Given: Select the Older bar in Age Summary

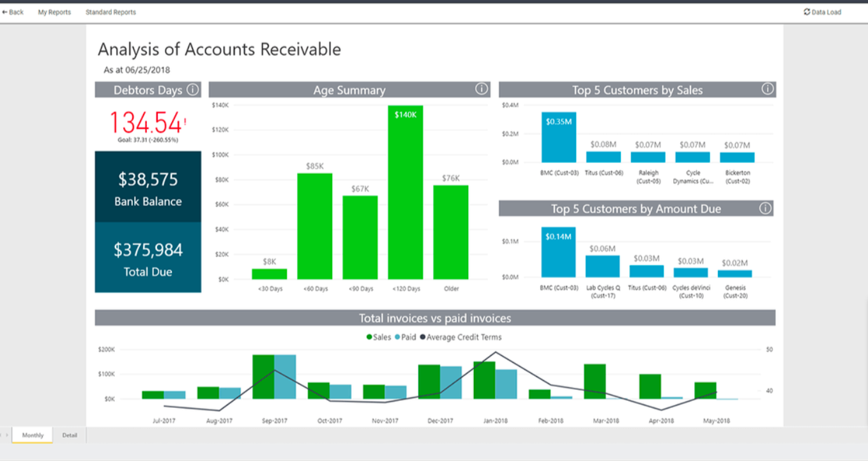Looking at the screenshot, I should point(451,232).
